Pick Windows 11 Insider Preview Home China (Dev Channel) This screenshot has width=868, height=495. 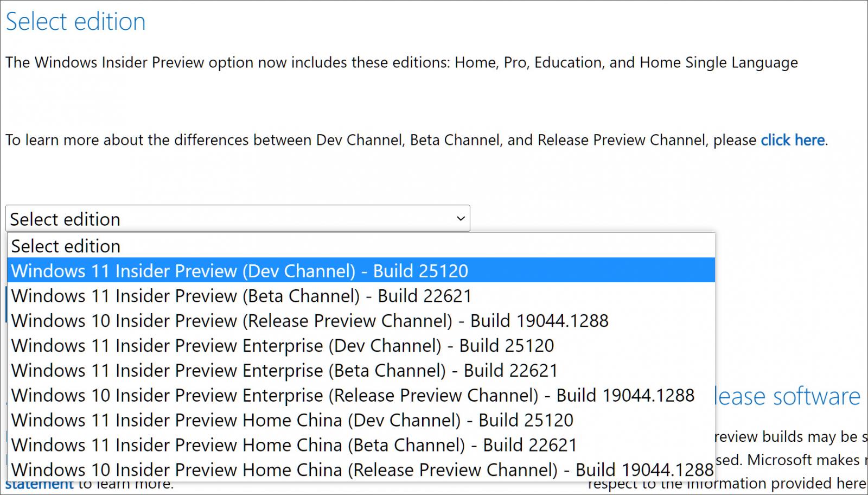click(361, 420)
